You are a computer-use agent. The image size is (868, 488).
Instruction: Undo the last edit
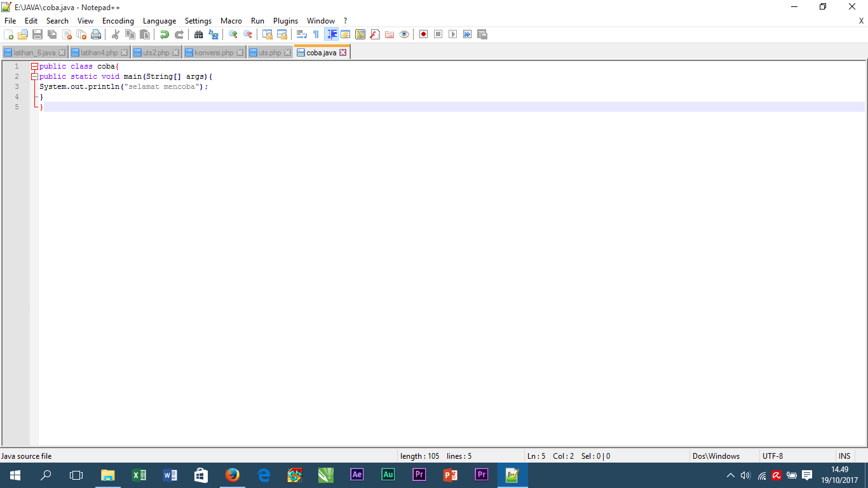(165, 34)
